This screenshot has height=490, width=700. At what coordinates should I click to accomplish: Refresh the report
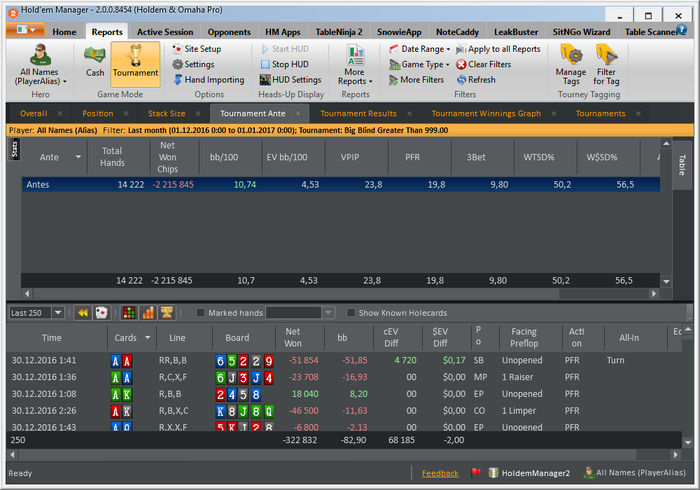(x=476, y=80)
